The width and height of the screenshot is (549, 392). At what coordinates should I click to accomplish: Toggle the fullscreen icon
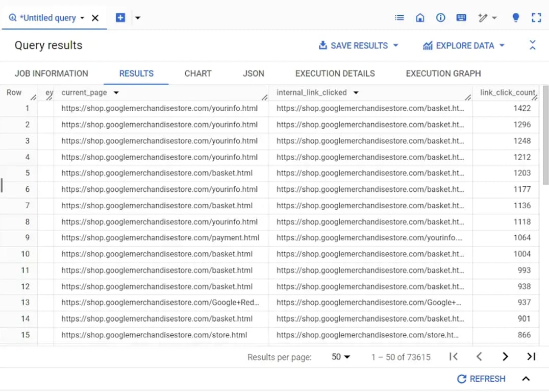536,17
